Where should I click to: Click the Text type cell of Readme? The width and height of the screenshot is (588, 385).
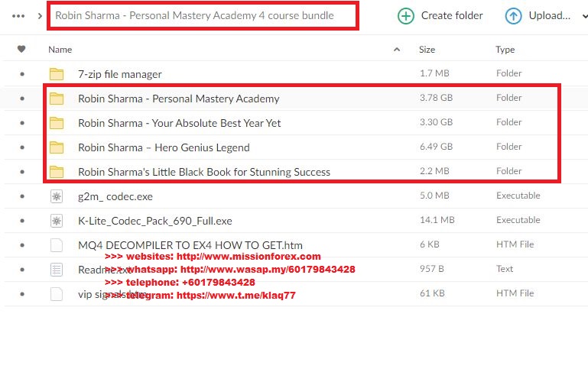(x=505, y=269)
